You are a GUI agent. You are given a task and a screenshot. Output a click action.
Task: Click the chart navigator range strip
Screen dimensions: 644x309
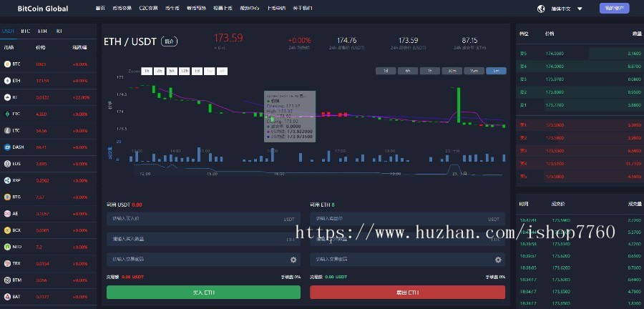318,170
